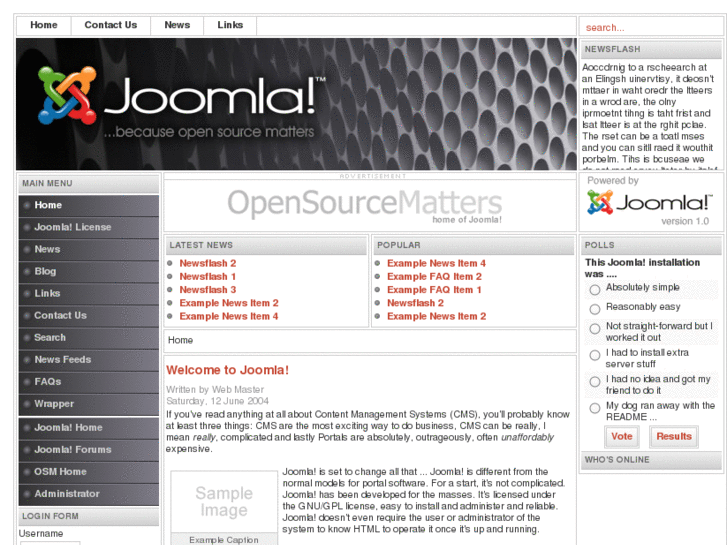The image size is (727, 545).
Task: Open Joomla! License menu item
Action: coord(89,227)
